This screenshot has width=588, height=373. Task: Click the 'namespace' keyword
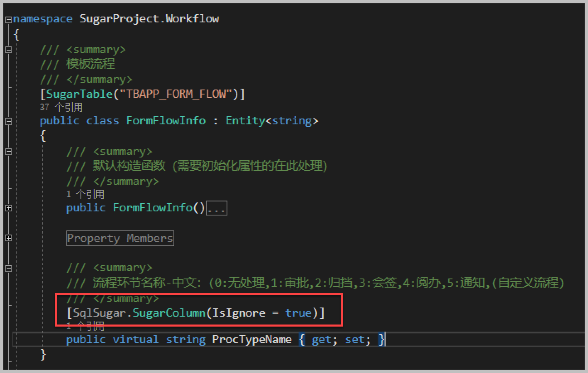pos(43,19)
